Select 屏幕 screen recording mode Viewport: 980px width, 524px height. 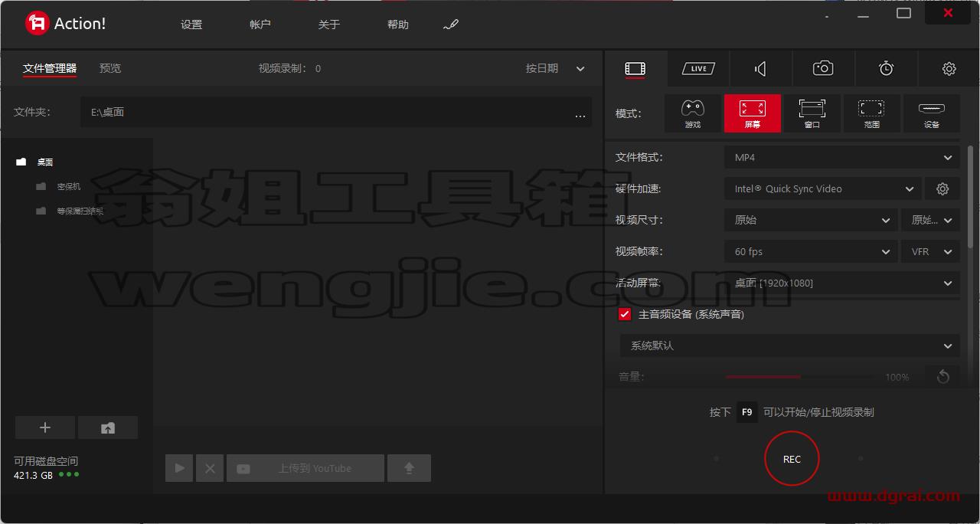[753, 113]
